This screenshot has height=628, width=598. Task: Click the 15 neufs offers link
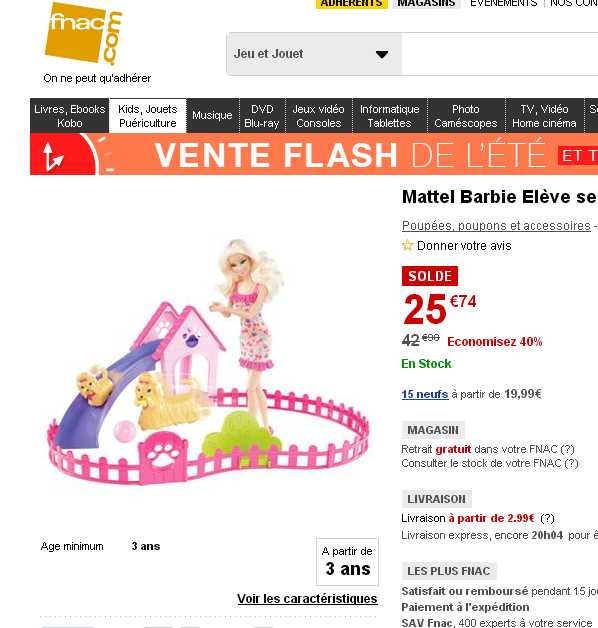(x=425, y=394)
